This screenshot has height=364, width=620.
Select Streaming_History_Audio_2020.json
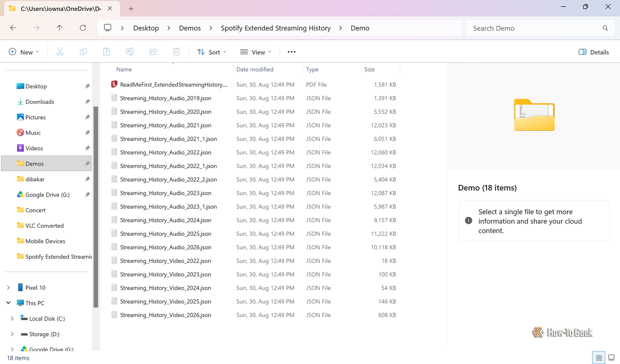pyautogui.click(x=166, y=112)
